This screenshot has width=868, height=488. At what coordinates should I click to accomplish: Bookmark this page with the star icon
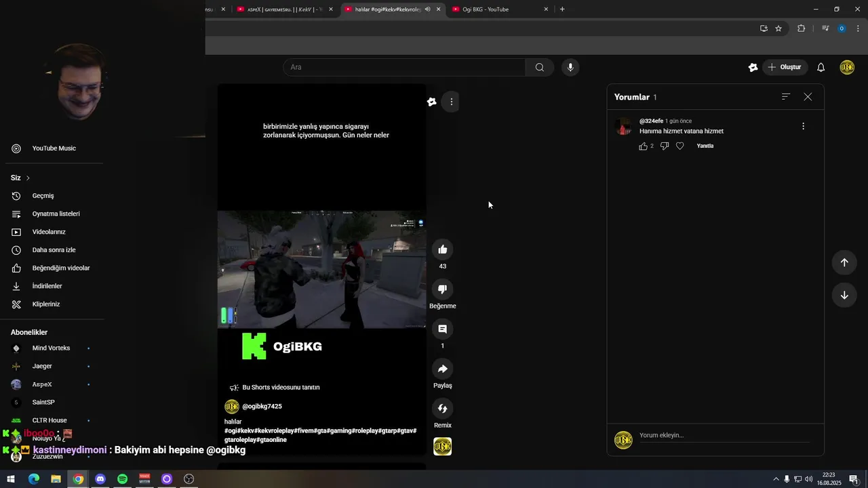click(778, 28)
